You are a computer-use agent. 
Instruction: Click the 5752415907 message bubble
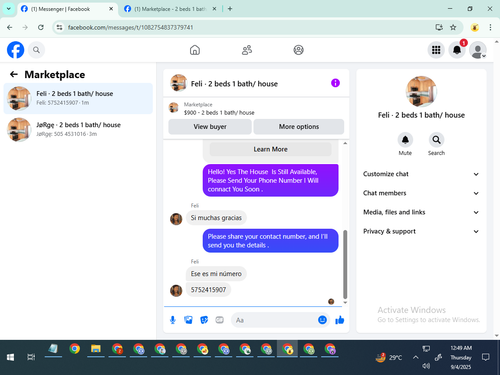[x=208, y=290]
